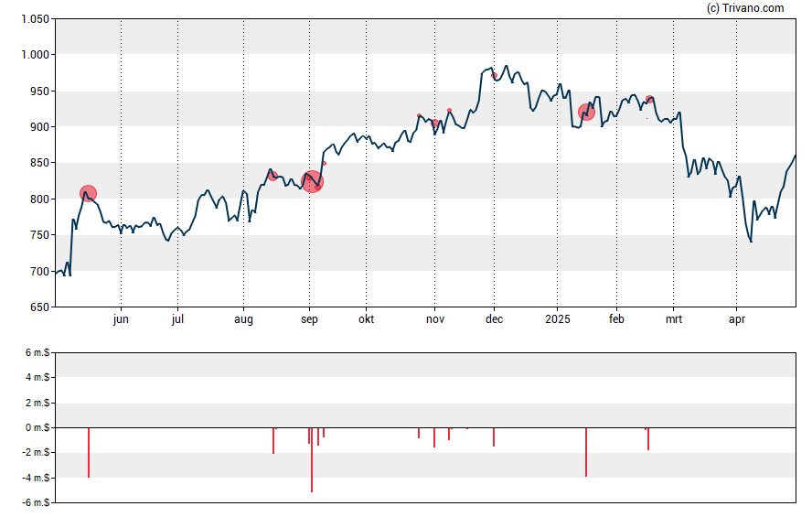Screen dimensions: 812x517
Task: Click the '6 m.$' axis label
Action: coord(37,353)
